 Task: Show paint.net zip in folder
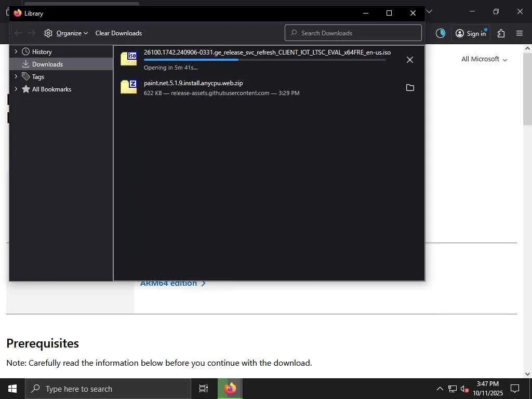tap(410, 87)
